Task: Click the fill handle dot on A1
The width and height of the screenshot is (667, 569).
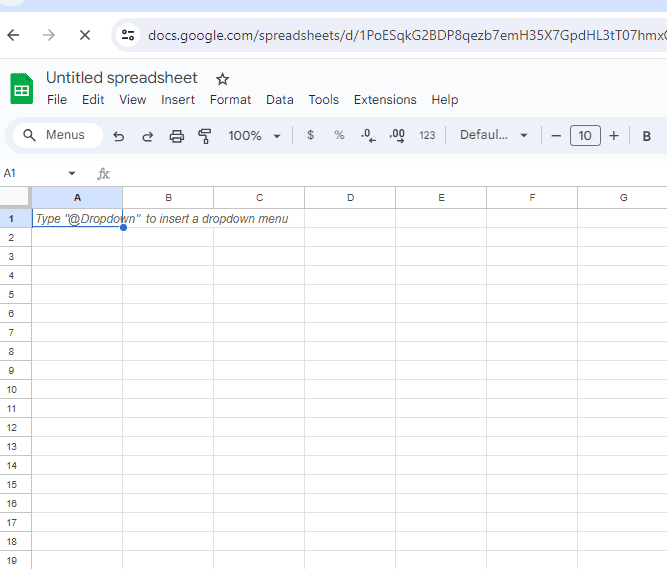Action: [123, 228]
